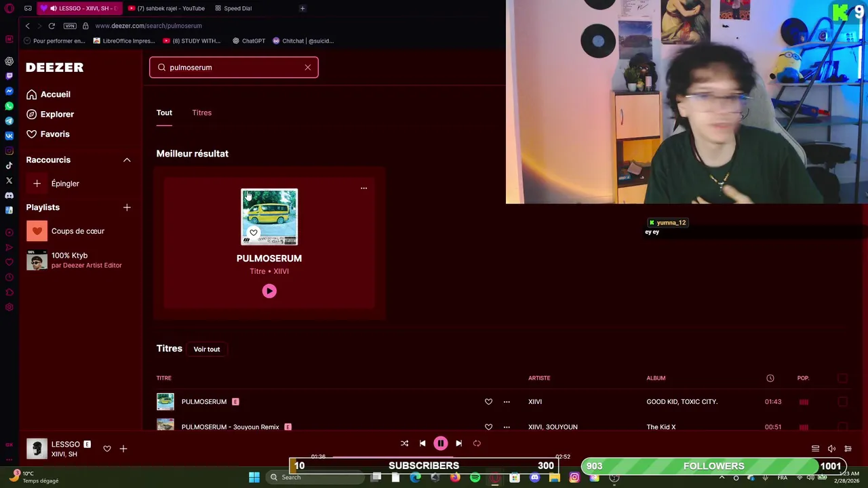Open the Accueil home page
868x488 pixels.
48,94
